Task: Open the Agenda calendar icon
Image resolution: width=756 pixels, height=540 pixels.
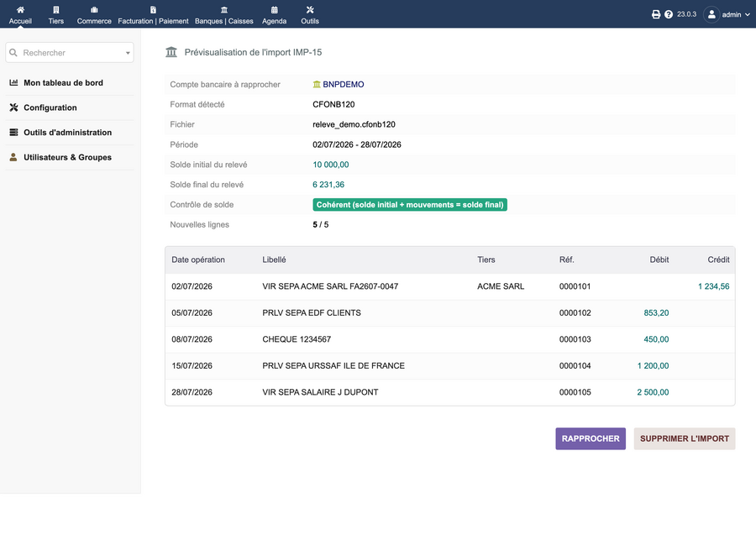Action: pyautogui.click(x=274, y=9)
